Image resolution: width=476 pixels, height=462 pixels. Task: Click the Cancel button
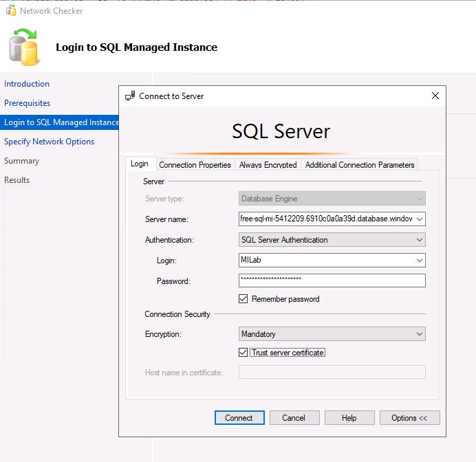294,418
